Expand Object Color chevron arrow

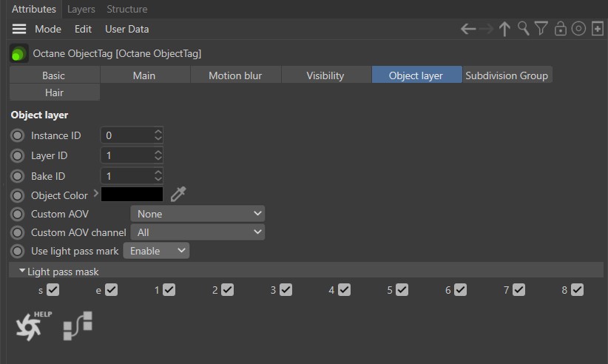95,193
